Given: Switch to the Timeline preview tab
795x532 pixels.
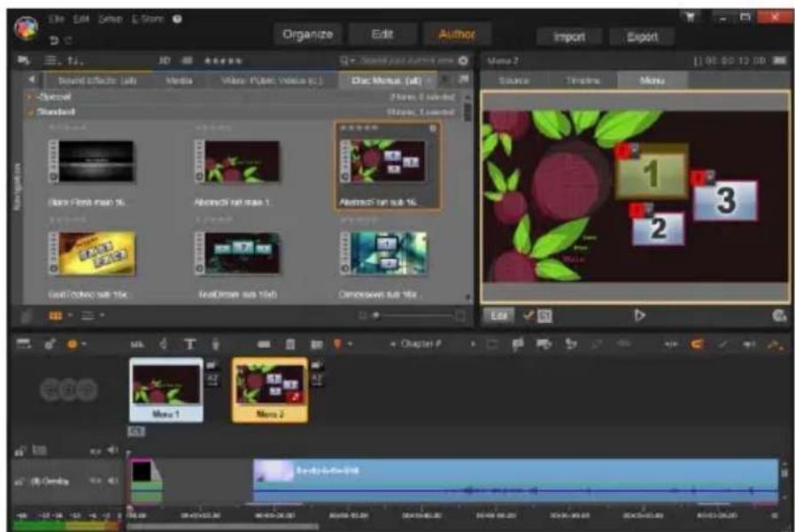Looking at the screenshot, I should pos(583,81).
